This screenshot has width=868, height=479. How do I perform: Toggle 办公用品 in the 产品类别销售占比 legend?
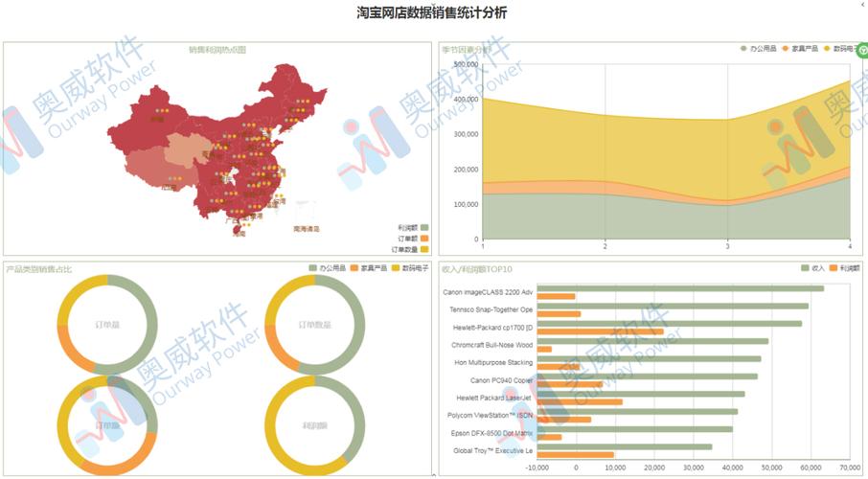327,268
